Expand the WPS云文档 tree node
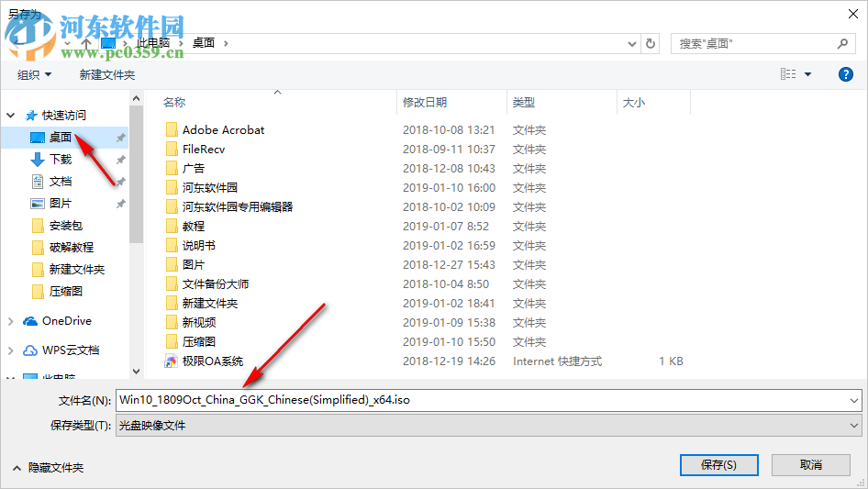 tap(10, 350)
